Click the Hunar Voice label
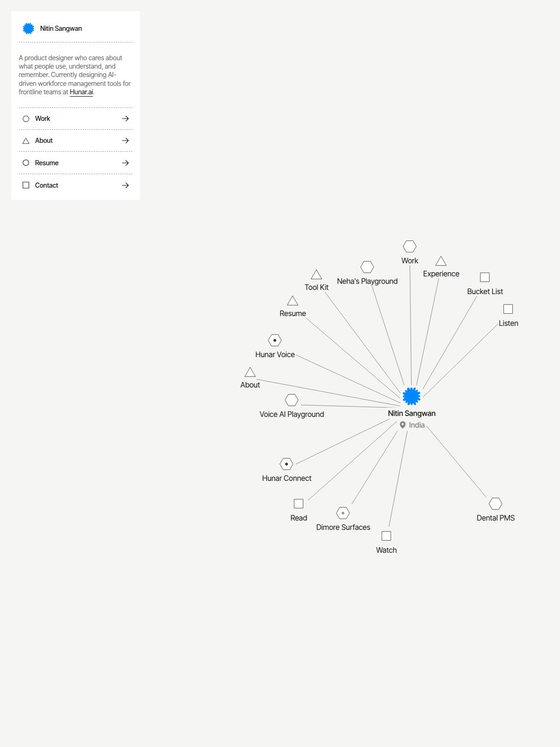The width and height of the screenshot is (560, 747). tap(275, 354)
